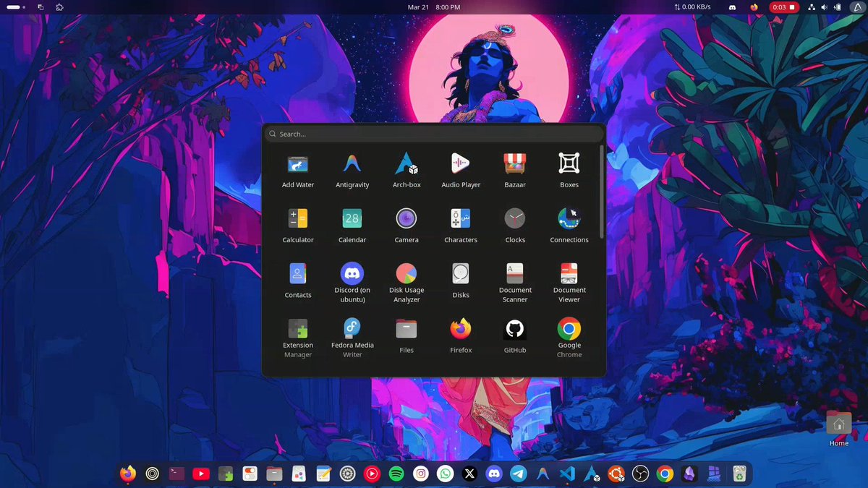This screenshot has height=488, width=868.
Task: Launch the Connections app
Action: coord(569,226)
